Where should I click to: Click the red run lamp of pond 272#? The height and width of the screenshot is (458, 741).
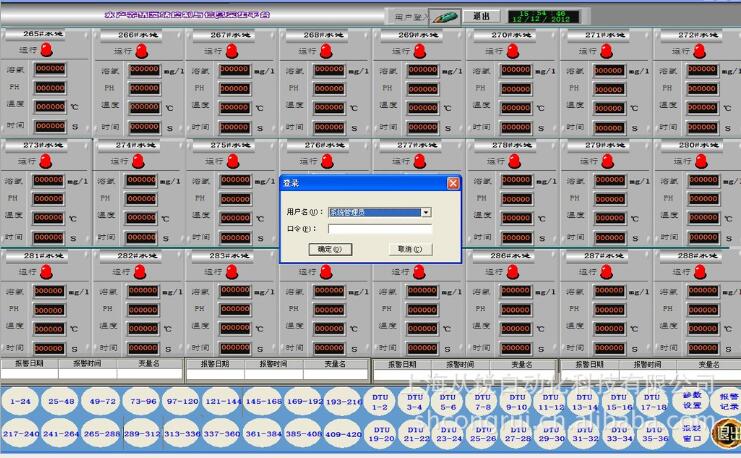701,50
